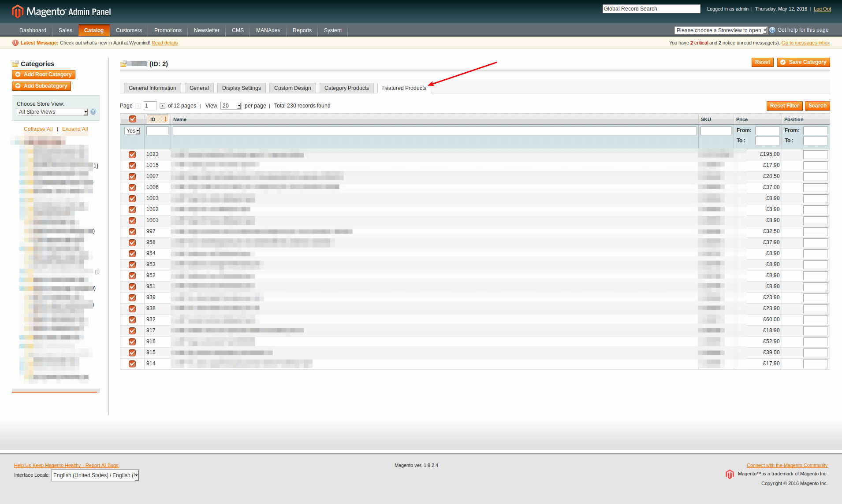Click the Save Category button
Viewport: 842px width, 504px height.
(x=804, y=63)
